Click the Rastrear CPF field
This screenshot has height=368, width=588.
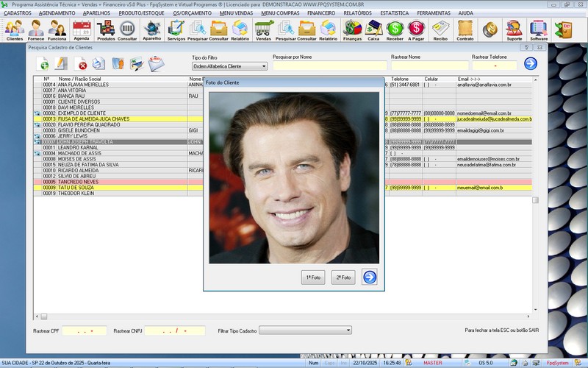(x=85, y=330)
